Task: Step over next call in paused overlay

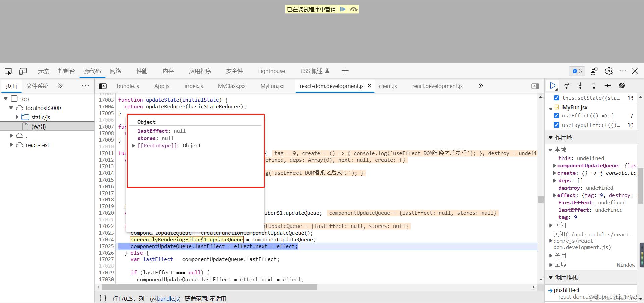Action: point(354,9)
